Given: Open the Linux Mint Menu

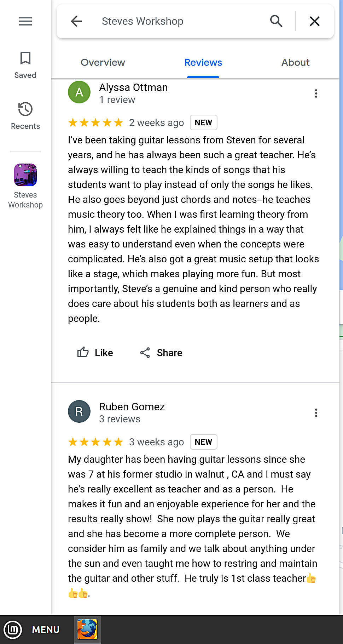Looking at the screenshot, I should point(32,629).
